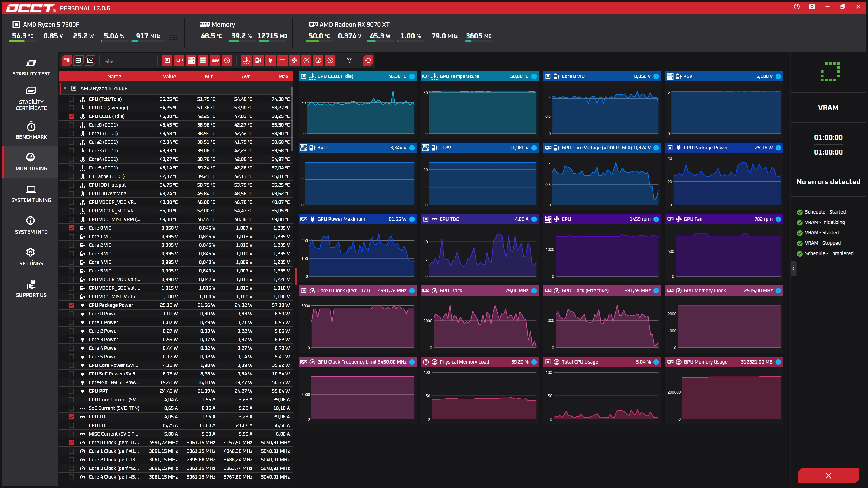Click the GPU Temperature graph header

point(479,76)
